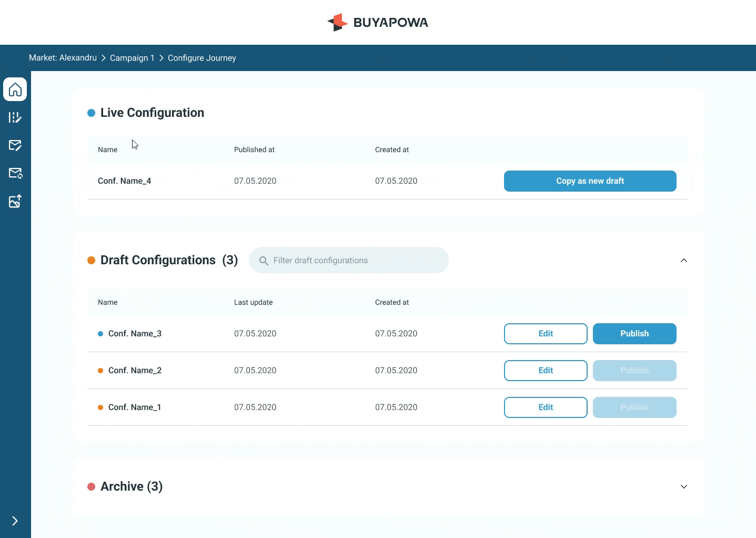This screenshot has width=756, height=538.
Task: Open the image upload sidebar icon
Action: pos(15,201)
